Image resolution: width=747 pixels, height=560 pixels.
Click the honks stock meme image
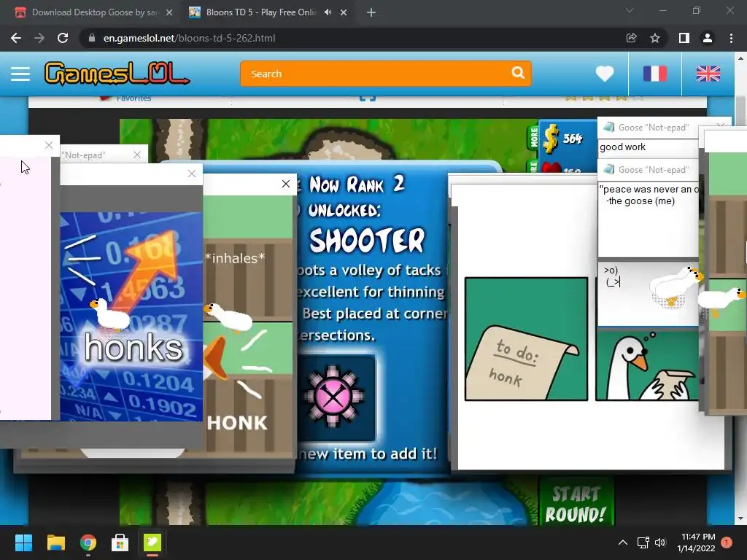pos(131,316)
